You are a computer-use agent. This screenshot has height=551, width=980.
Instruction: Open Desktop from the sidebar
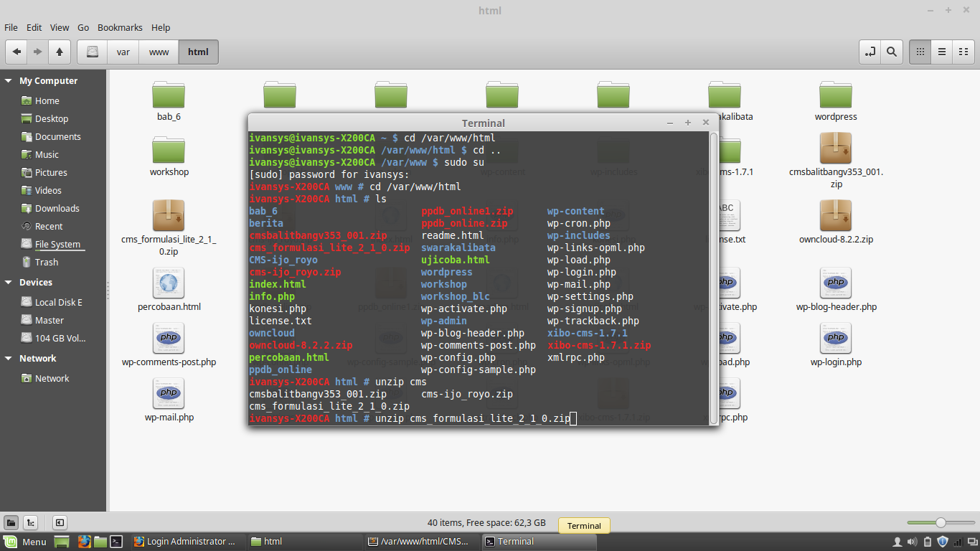click(x=52, y=119)
